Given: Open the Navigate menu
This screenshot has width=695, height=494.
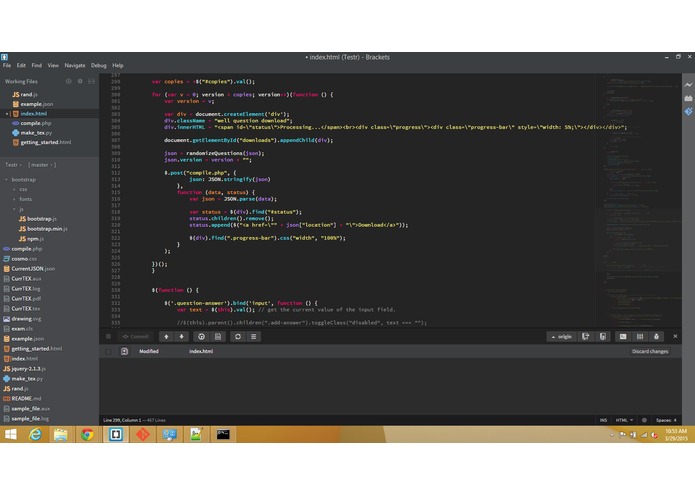Looking at the screenshot, I should [75, 66].
